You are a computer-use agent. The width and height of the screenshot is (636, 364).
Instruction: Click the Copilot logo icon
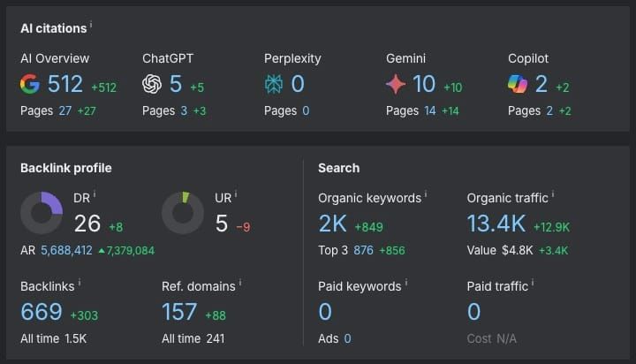point(518,84)
